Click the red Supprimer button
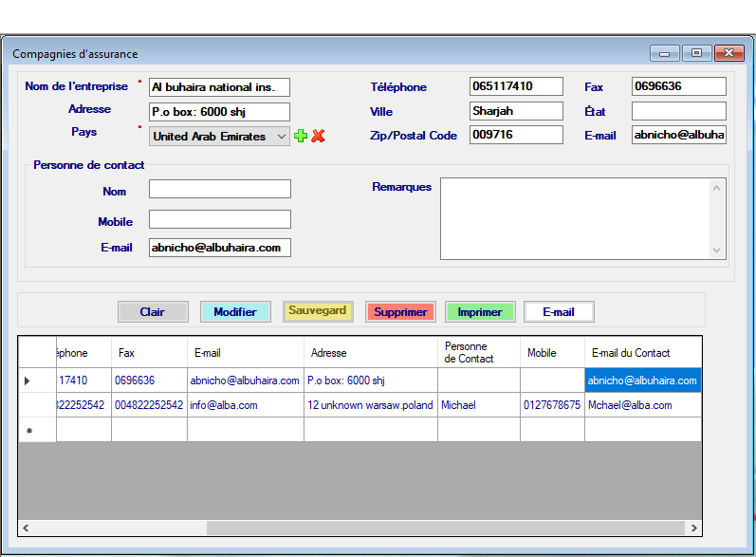This screenshot has height=557, width=756. 400,311
